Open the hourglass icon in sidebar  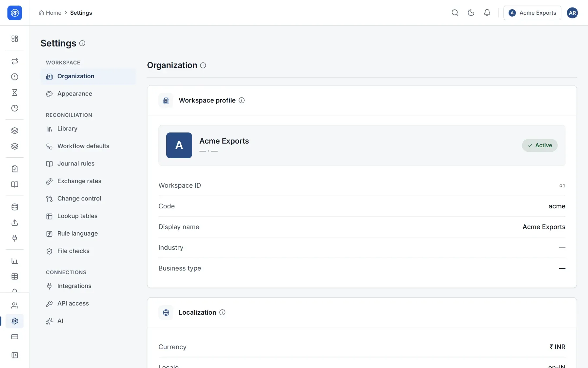tap(15, 93)
